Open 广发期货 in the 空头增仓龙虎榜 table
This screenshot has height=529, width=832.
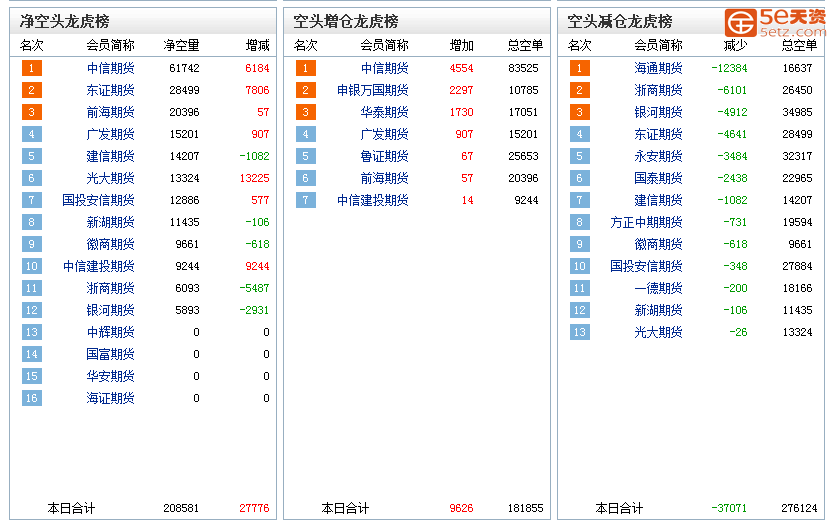[x=385, y=134]
